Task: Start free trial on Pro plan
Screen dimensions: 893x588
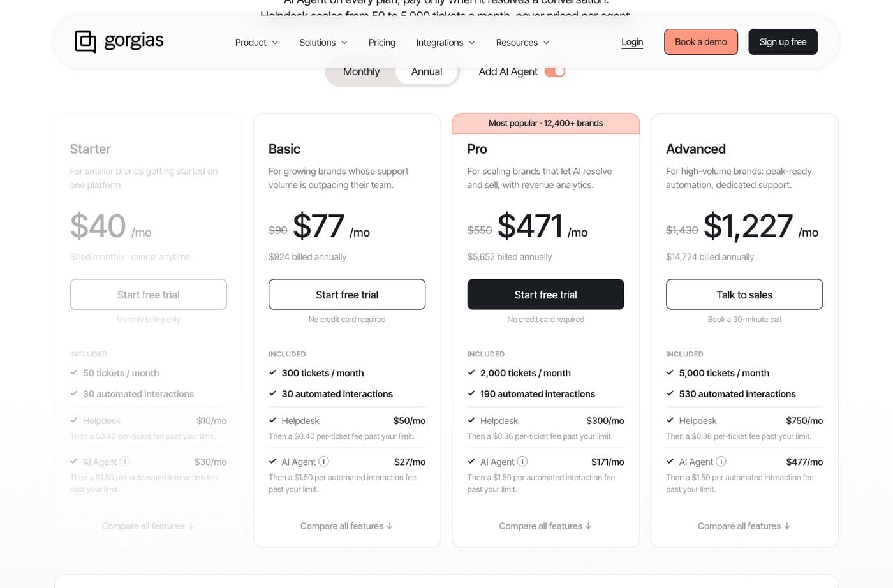Action: click(x=545, y=295)
